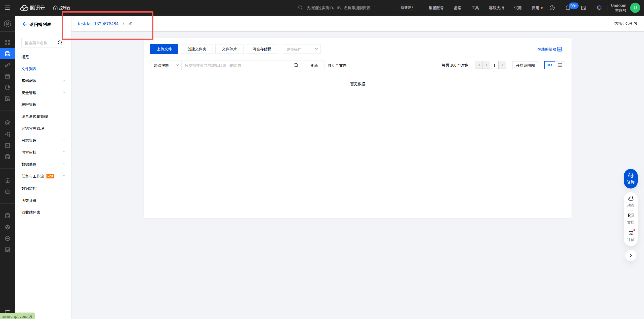Click the 评价 feedback icon on right panel
This screenshot has width=644, height=319.
pos(630,236)
